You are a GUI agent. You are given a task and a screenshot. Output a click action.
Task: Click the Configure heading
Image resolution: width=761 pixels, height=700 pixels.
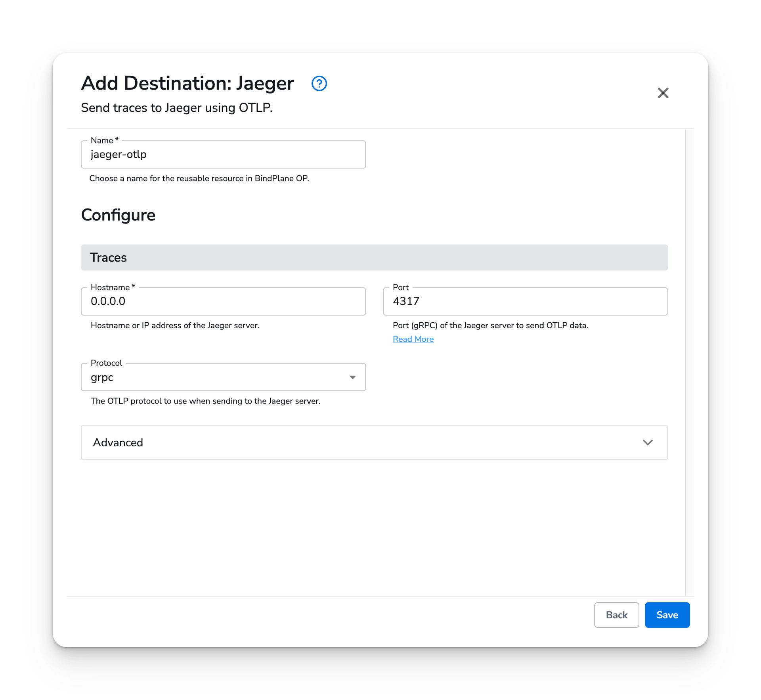pos(118,215)
